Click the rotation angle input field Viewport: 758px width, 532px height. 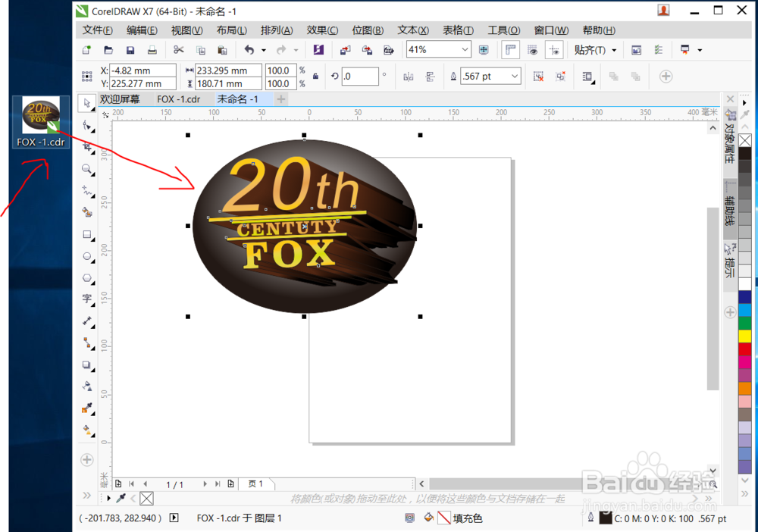coord(360,77)
